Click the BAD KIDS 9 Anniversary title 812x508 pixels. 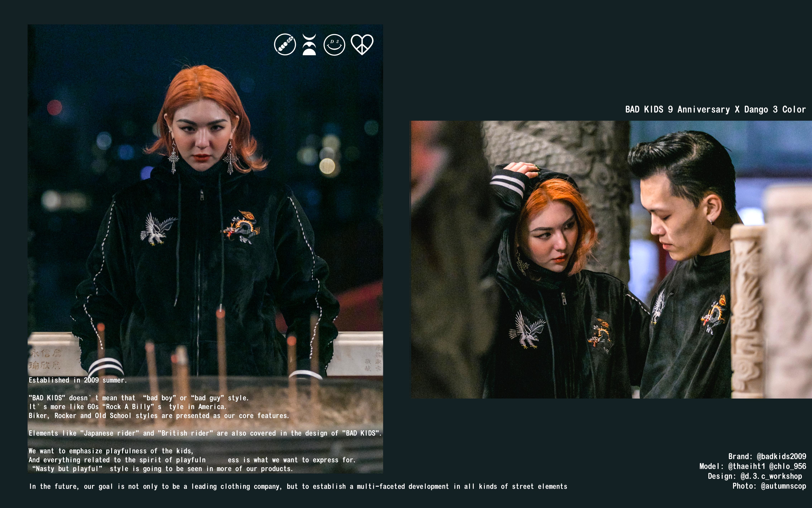tap(715, 109)
